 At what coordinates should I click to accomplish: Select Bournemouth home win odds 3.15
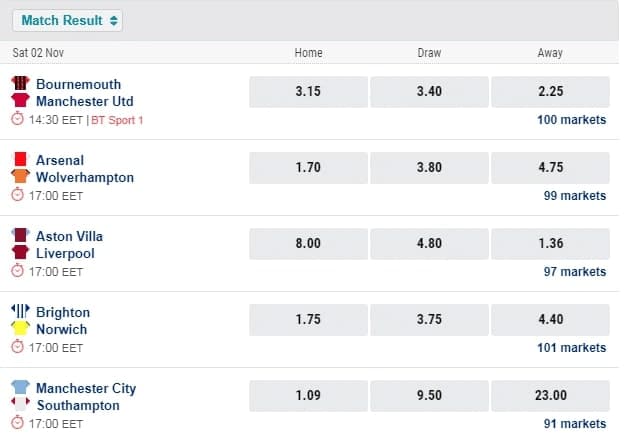308,91
